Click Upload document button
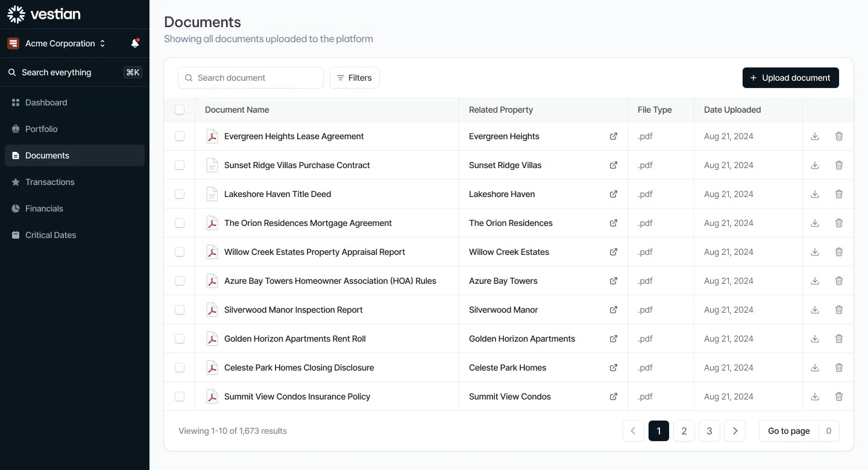Viewport: 868px width, 470px height. (791, 78)
